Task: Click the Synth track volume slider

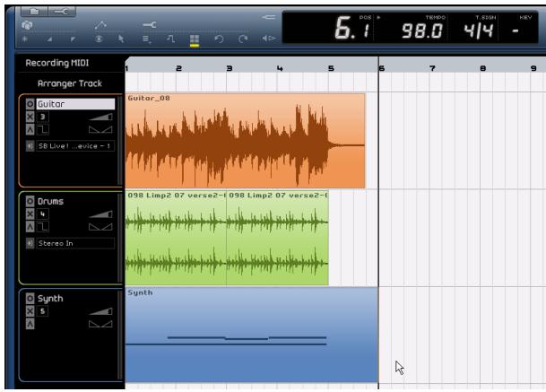Action: tap(101, 311)
